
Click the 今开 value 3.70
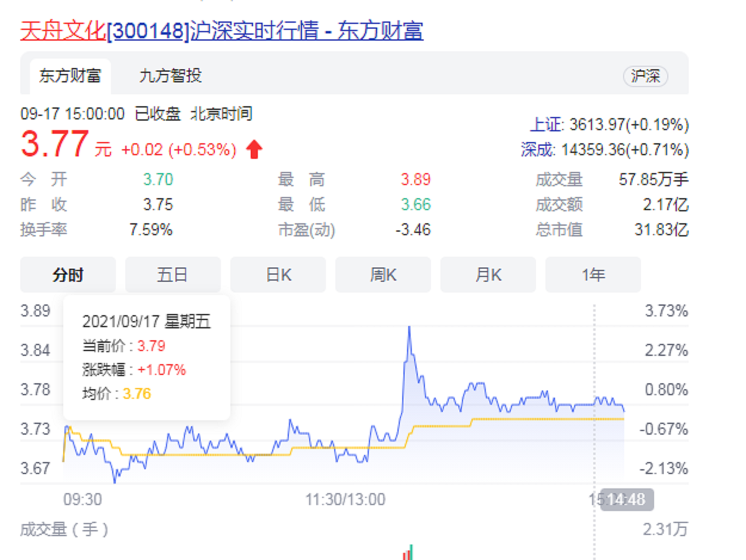(x=158, y=179)
